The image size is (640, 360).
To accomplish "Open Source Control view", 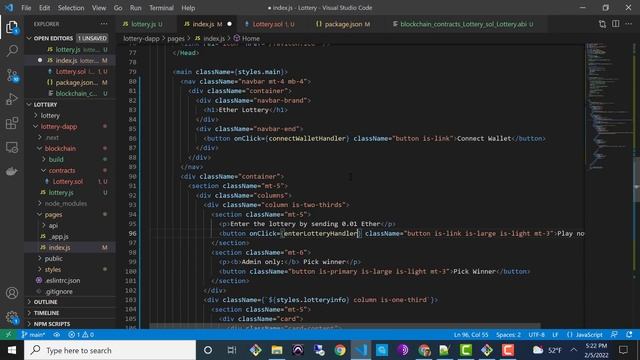I will pyautogui.click(x=12, y=76).
